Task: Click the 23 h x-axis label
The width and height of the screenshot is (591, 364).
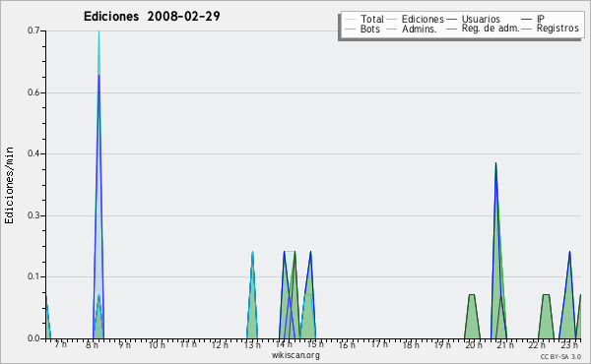Action: click(569, 344)
